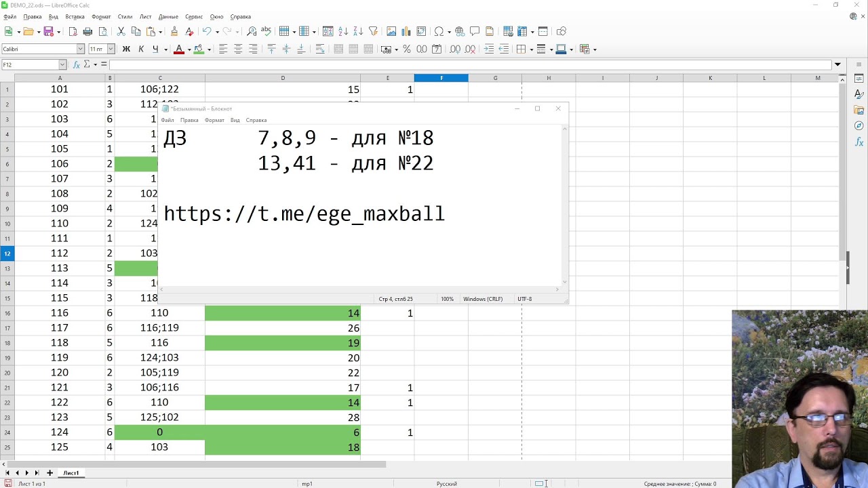
Task: Expand the formula bar arrow
Action: click(838, 64)
